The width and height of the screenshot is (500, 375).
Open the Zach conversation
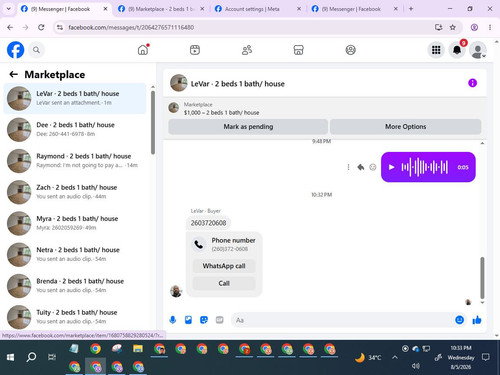[x=75, y=192]
